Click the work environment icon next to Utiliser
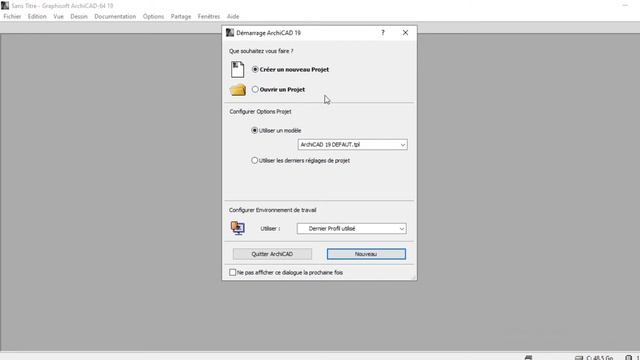The height and width of the screenshot is (360, 640). (x=238, y=228)
